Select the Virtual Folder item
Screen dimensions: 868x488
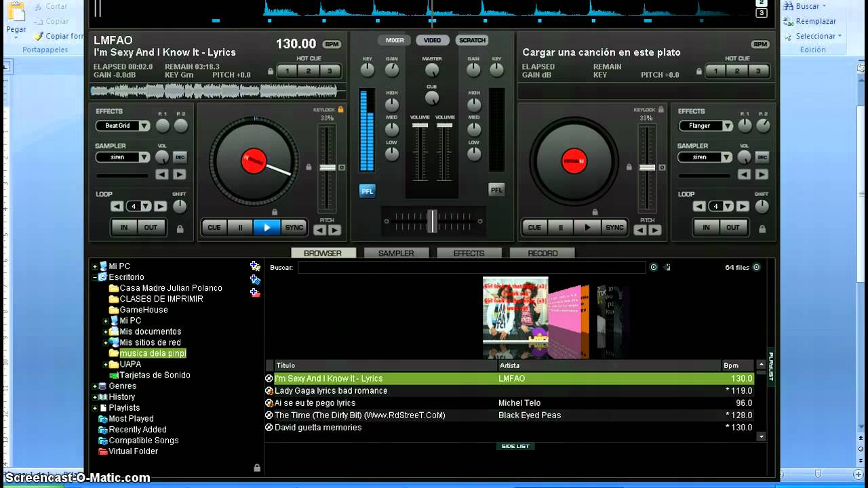[133, 451]
